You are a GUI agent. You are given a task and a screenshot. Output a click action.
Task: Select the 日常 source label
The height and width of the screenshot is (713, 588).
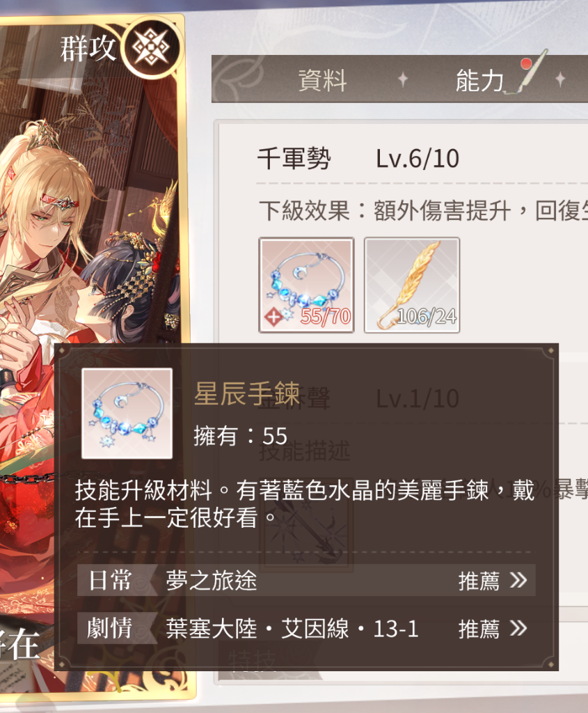click(111, 580)
